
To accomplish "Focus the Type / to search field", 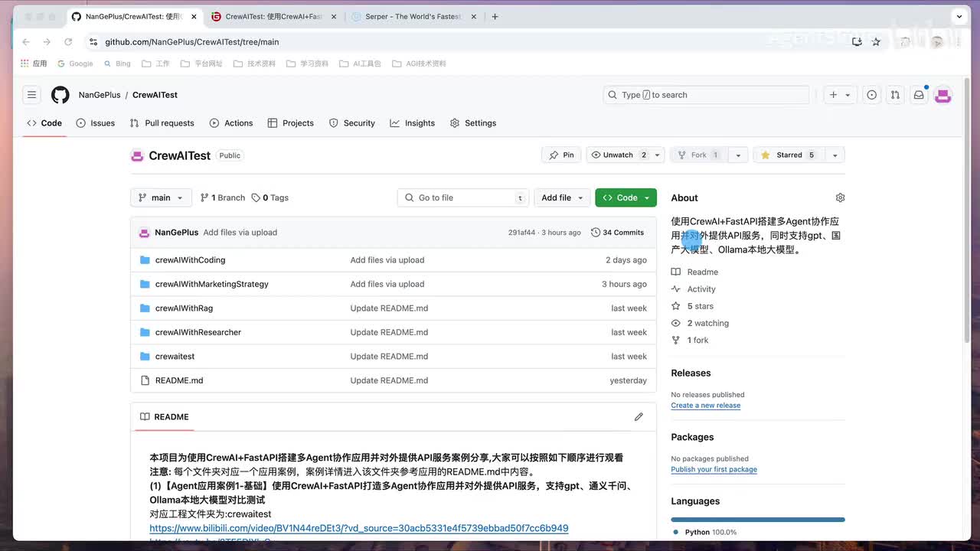I will (x=706, y=95).
